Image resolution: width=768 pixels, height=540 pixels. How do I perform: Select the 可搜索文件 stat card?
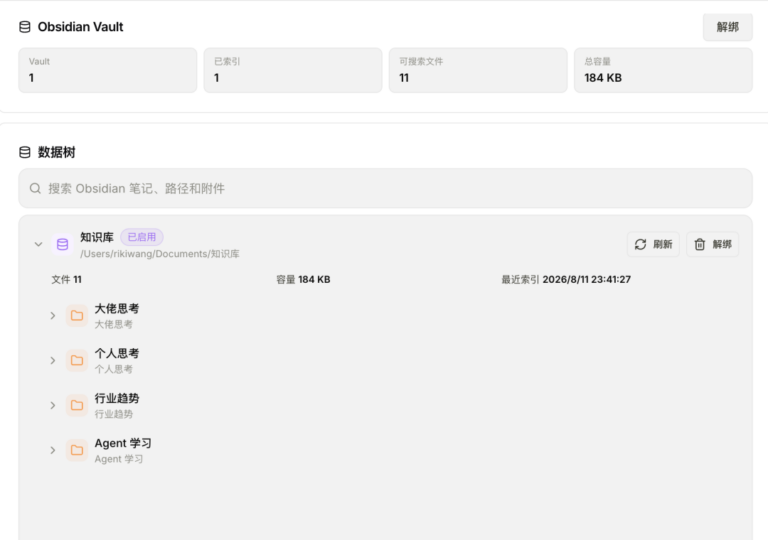click(478, 70)
